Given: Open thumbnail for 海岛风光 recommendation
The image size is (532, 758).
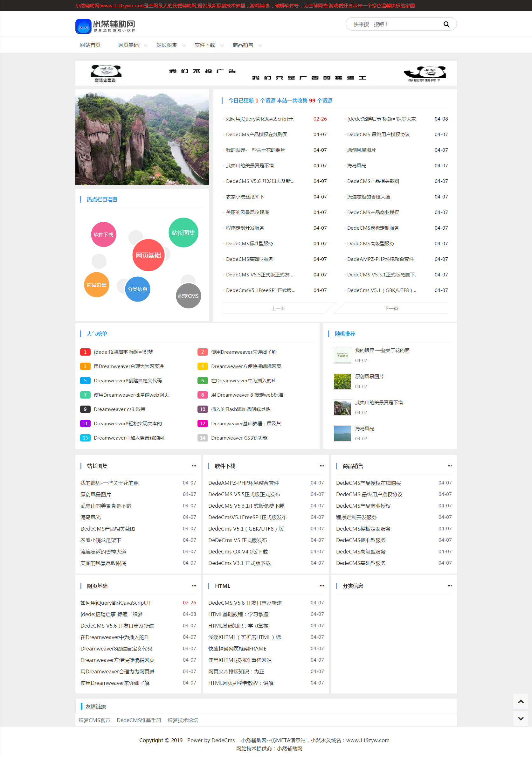Looking at the screenshot, I should click(342, 434).
